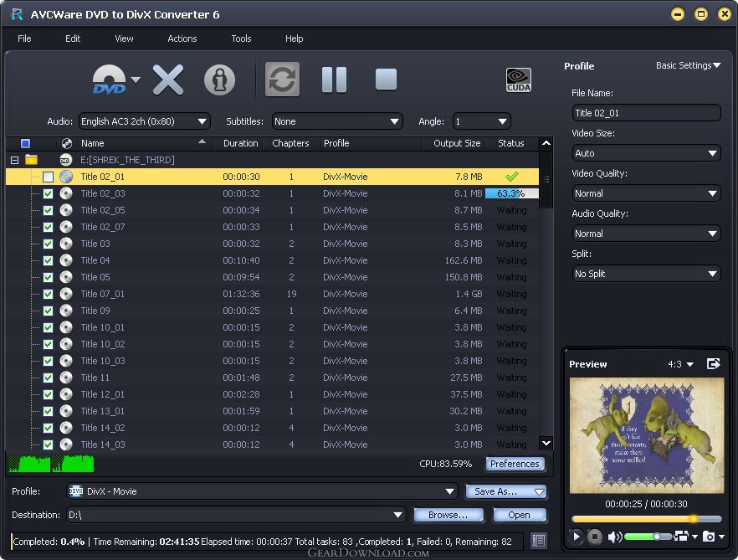Stop the conversion

[x=386, y=80]
